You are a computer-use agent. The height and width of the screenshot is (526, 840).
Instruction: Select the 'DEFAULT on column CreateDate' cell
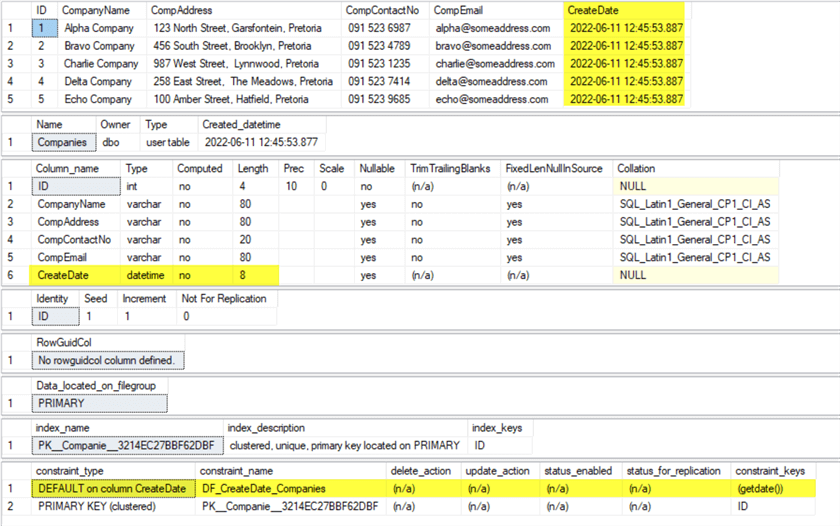click(111, 488)
